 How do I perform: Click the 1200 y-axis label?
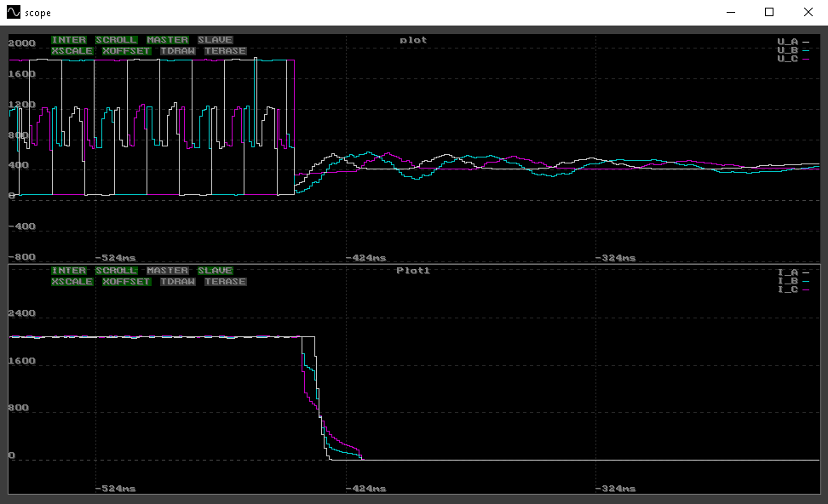[x=22, y=105]
